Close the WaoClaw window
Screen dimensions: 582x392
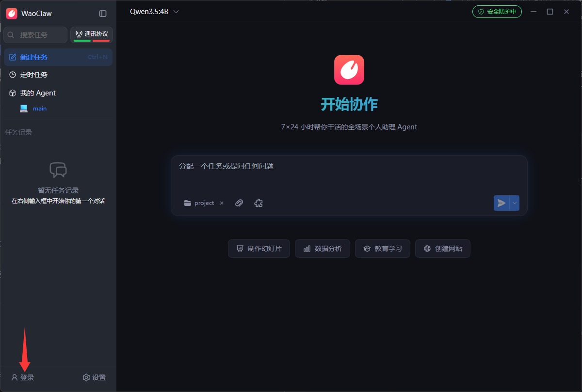tap(566, 12)
